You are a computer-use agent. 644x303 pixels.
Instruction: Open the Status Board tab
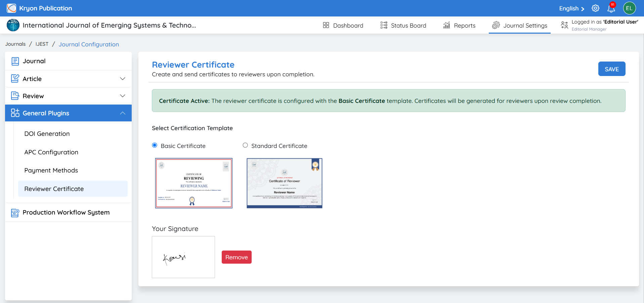pos(403,25)
